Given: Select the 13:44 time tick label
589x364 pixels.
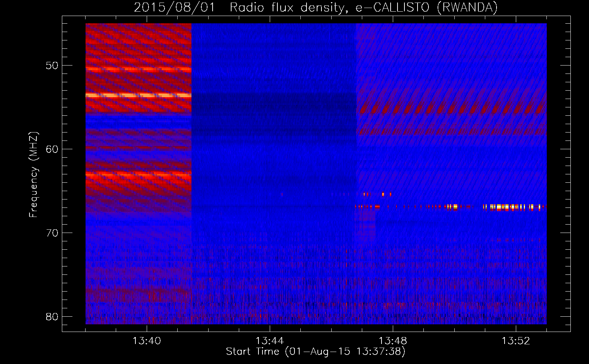Looking at the screenshot, I should click(270, 341).
